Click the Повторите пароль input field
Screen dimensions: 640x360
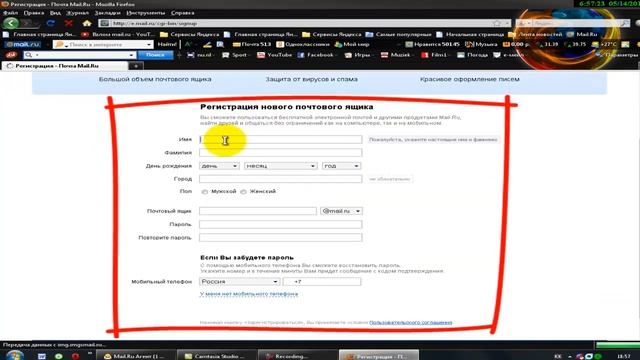280,238
